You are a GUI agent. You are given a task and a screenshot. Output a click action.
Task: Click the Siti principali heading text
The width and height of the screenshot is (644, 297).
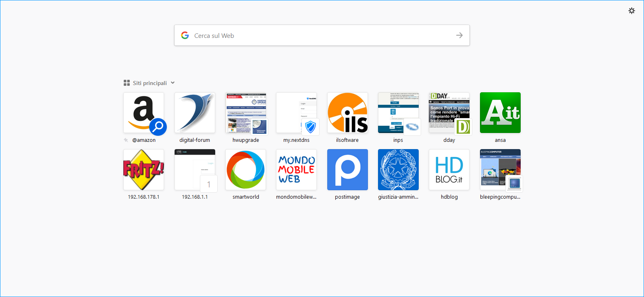coord(150,83)
